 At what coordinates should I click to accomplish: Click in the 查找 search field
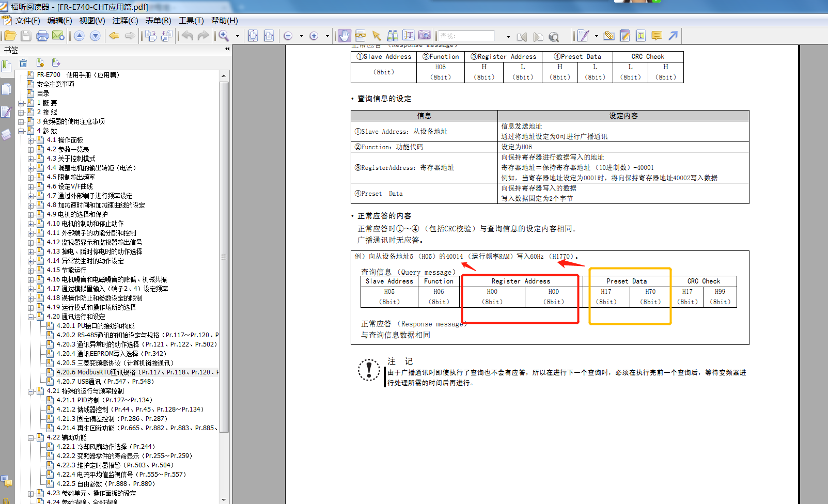(466, 36)
